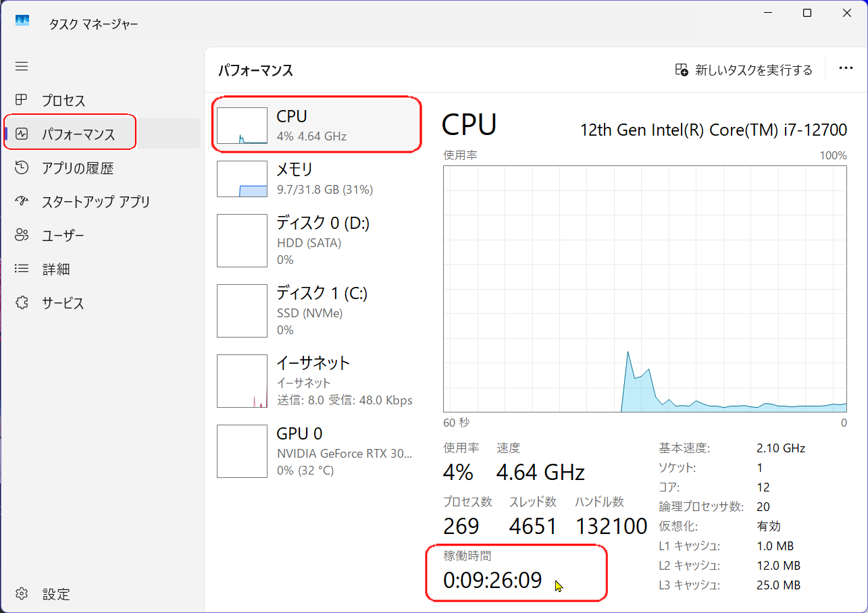
Task: Select the 詳細 list icon
Action: point(22,269)
